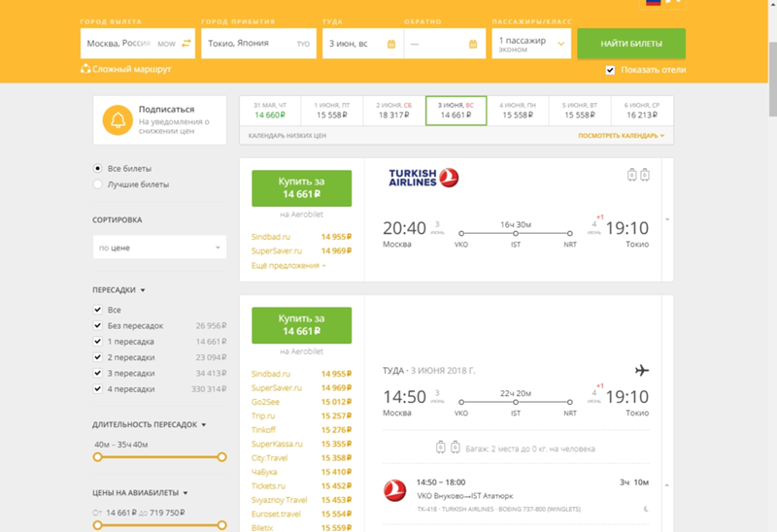Select 31 мая date tab
Viewport: 777px width, 532px height.
(x=269, y=110)
